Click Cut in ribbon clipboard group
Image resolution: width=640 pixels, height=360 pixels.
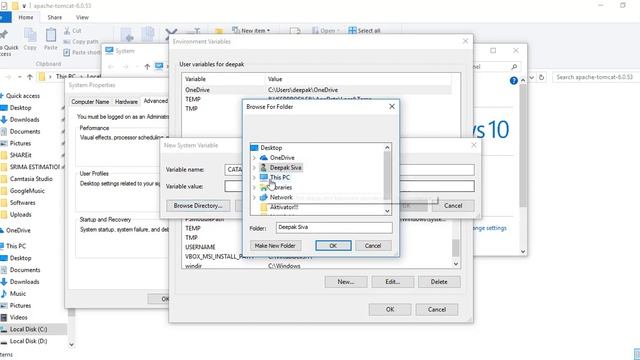(x=73, y=31)
